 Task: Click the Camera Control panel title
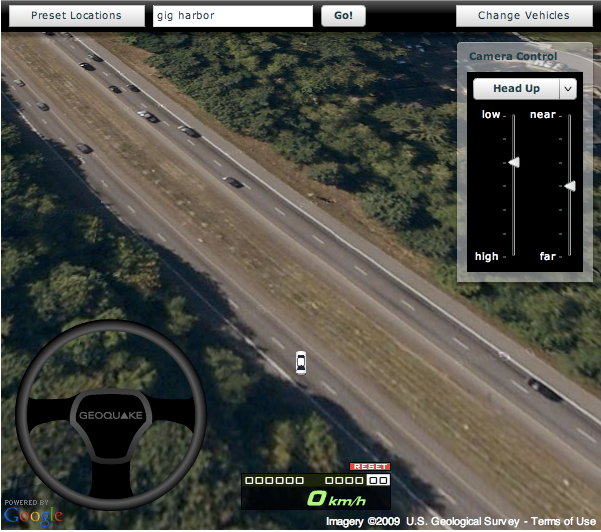point(513,56)
